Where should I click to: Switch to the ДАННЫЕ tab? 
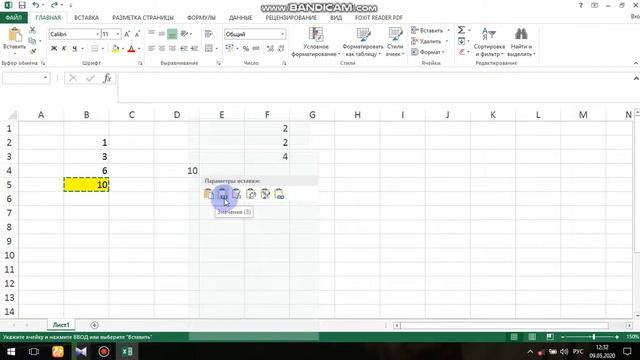pos(240,18)
